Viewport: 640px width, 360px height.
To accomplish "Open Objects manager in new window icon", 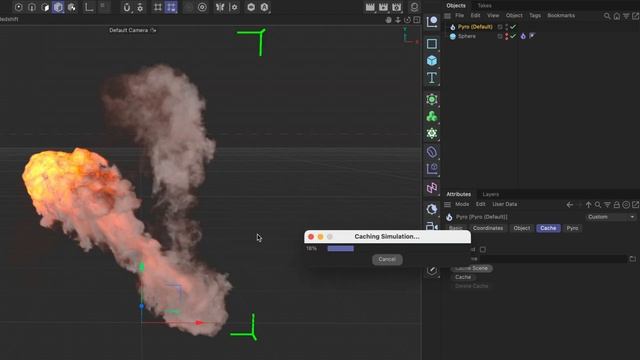I will pyautogui.click(x=636, y=16).
